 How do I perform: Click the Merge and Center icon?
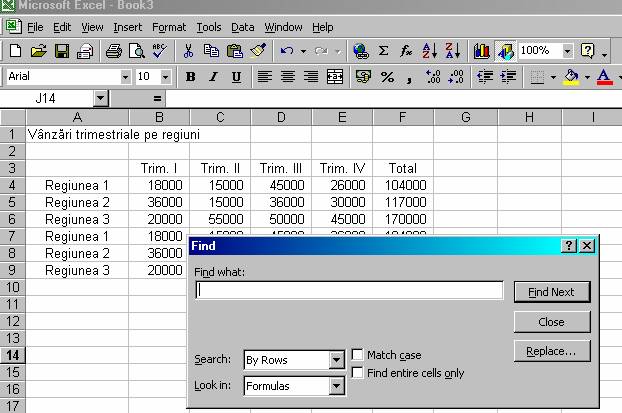pyautogui.click(x=335, y=77)
